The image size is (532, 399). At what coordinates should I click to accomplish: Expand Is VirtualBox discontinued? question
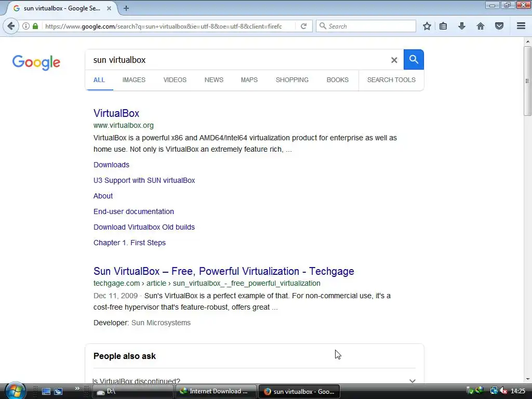tap(254, 381)
